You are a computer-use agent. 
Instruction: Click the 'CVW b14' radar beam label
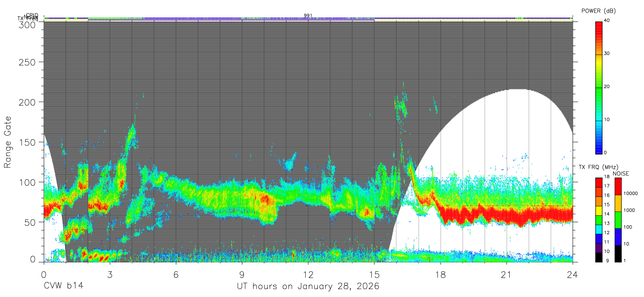pos(63,287)
